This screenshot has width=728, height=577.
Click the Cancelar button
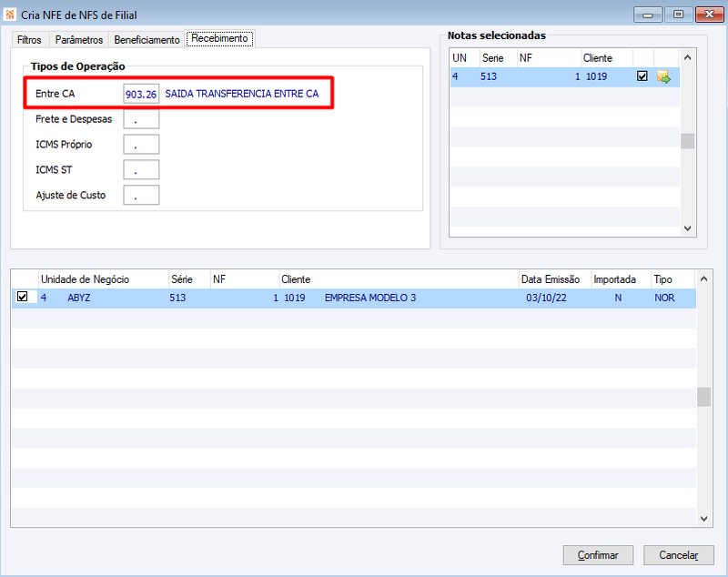(678, 555)
